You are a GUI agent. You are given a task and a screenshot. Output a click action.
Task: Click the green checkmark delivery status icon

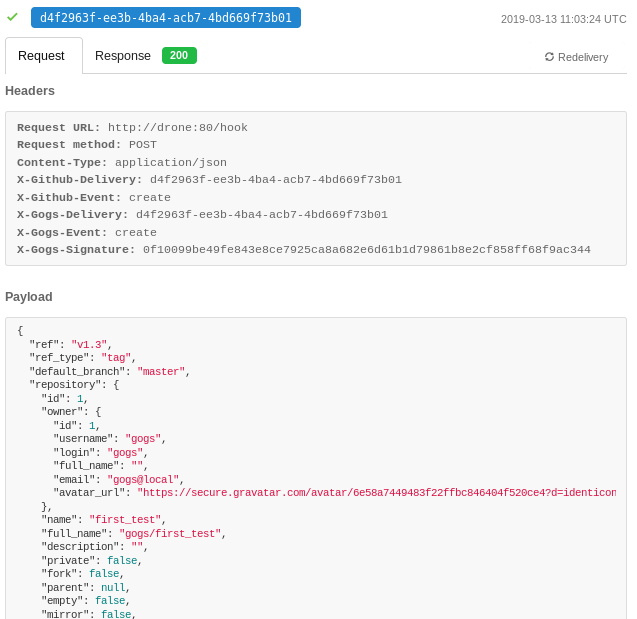[x=12, y=17]
